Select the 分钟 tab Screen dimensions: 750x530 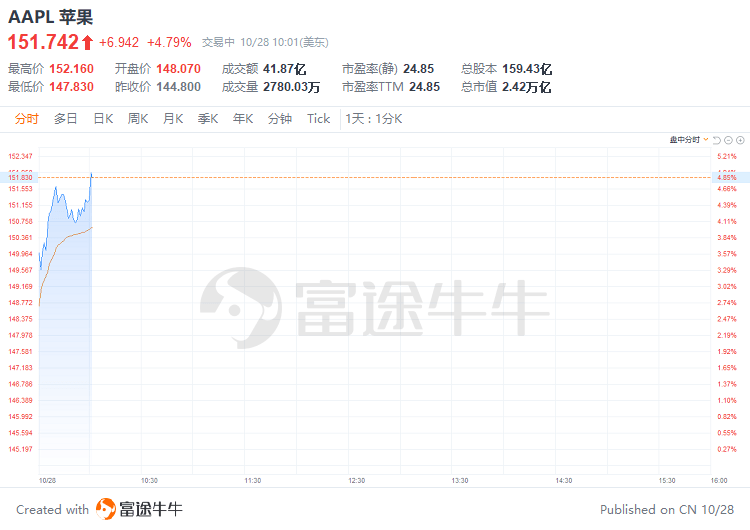(x=280, y=119)
